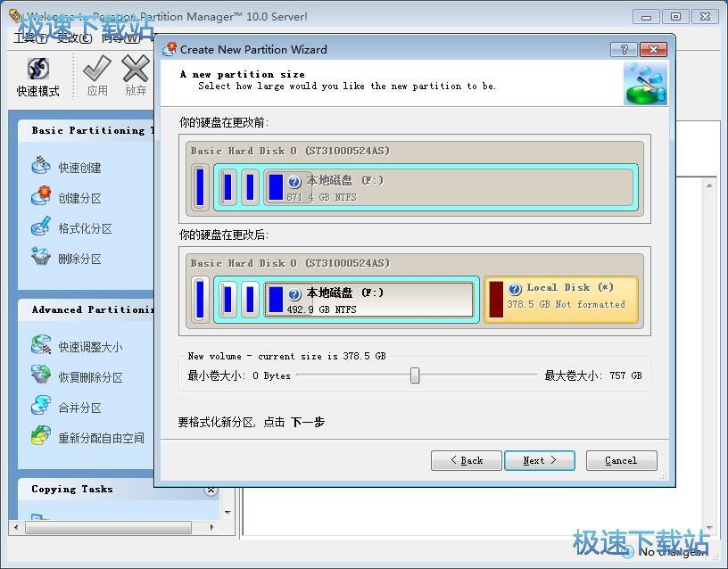Collapse the Copying Tasks panel
Screen dimensions: 728x569
click(211, 491)
